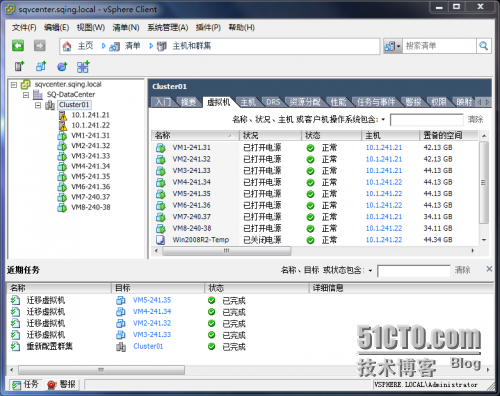Open the 系统管理(A) menu
The height and width of the screenshot is (396, 500).
tap(168, 27)
